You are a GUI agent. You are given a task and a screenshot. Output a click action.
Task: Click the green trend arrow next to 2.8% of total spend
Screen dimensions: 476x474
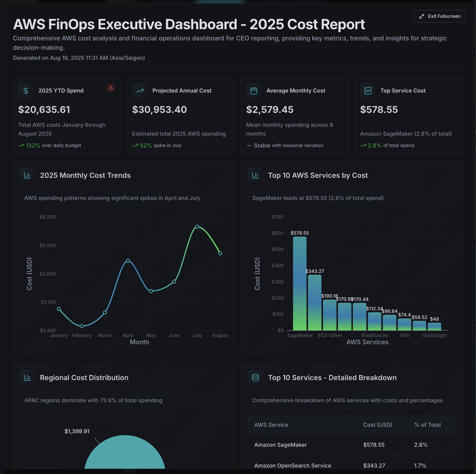click(x=363, y=145)
